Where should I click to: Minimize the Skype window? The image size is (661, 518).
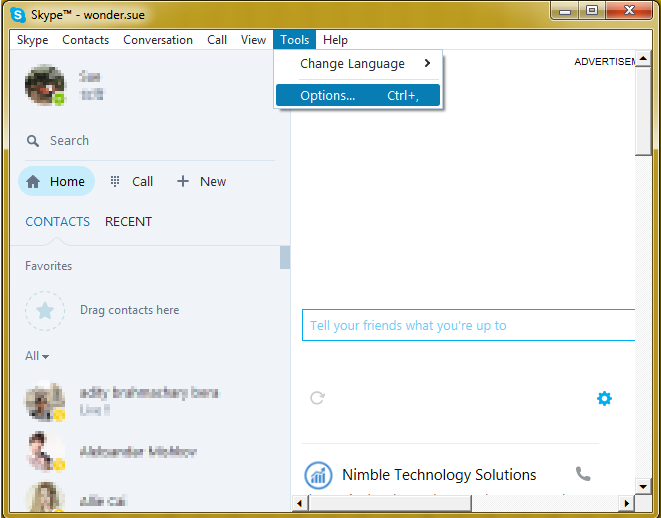coord(565,11)
